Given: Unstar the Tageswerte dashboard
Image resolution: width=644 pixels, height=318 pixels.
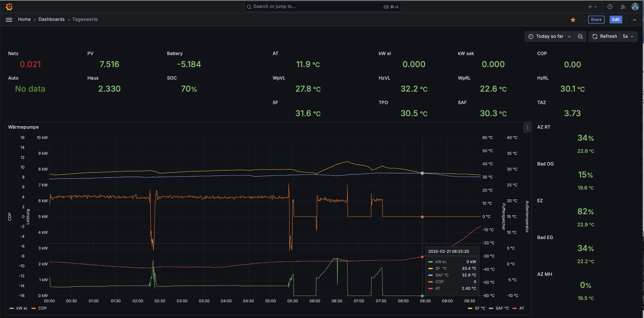Looking at the screenshot, I should click(x=573, y=20).
